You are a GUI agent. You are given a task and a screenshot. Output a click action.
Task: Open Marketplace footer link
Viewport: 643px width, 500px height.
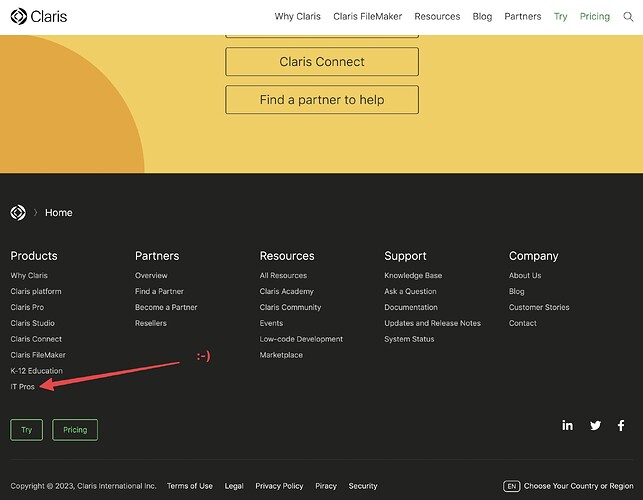tap(281, 355)
